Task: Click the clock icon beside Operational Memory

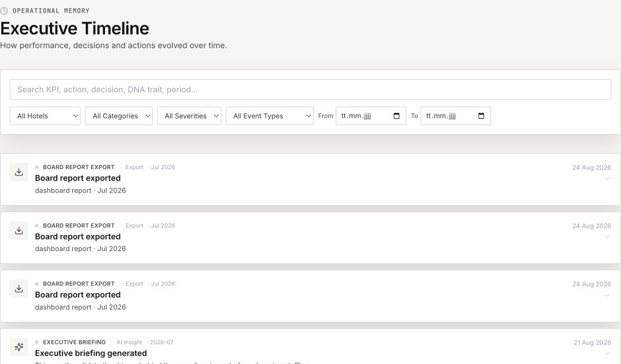Action: 4,11
